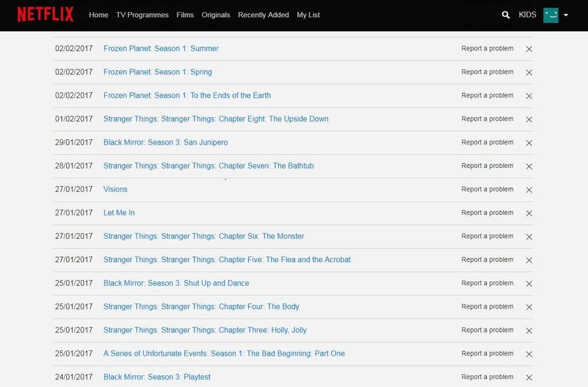Remove Chapter Seven: The Bathtub entry

tap(529, 166)
